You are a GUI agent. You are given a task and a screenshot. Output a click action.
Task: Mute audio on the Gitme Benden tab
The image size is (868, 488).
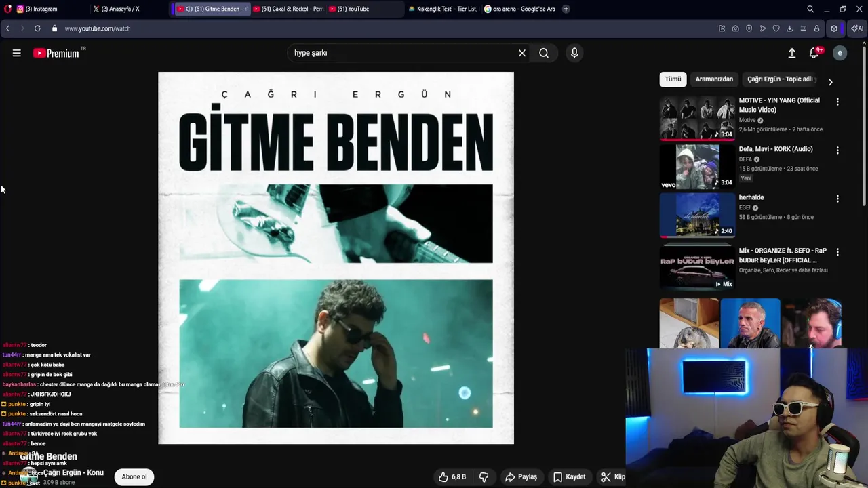pos(189,9)
